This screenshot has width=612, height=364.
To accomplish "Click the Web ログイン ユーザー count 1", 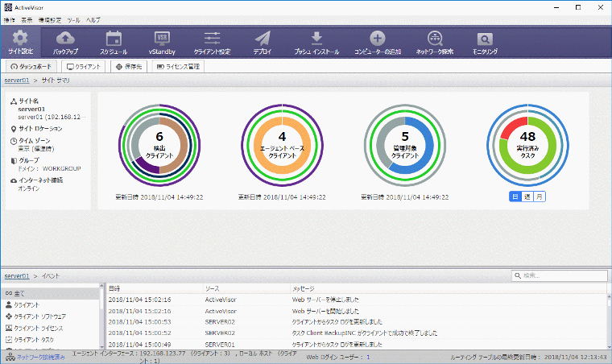I will click(x=368, y=357).
